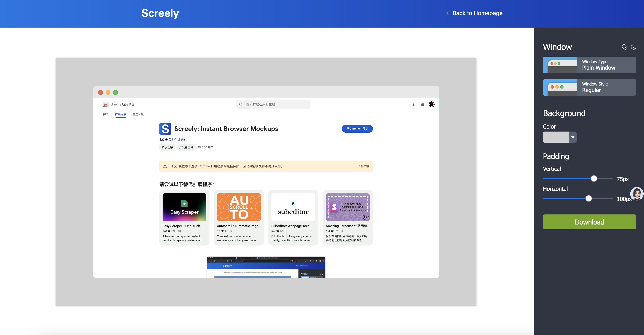Select the 主题背景 tab
The image size is (644, 335).
click(138, 114)
